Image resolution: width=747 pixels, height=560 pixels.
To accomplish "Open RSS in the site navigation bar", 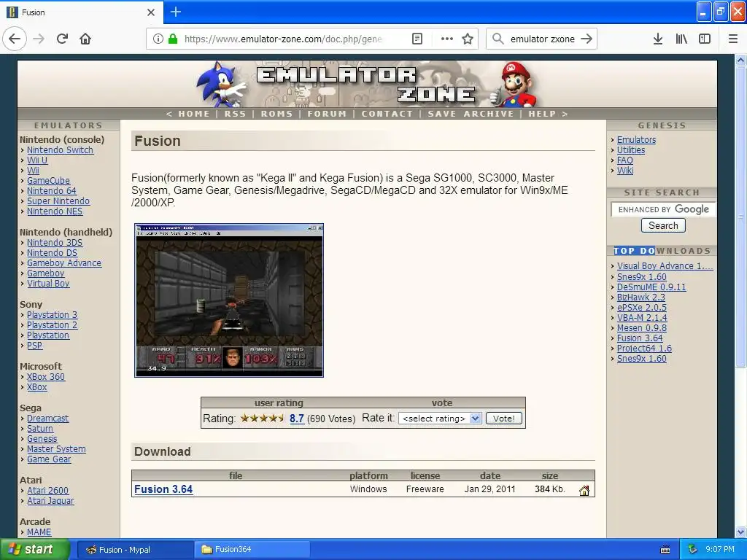I will (235, 114).
